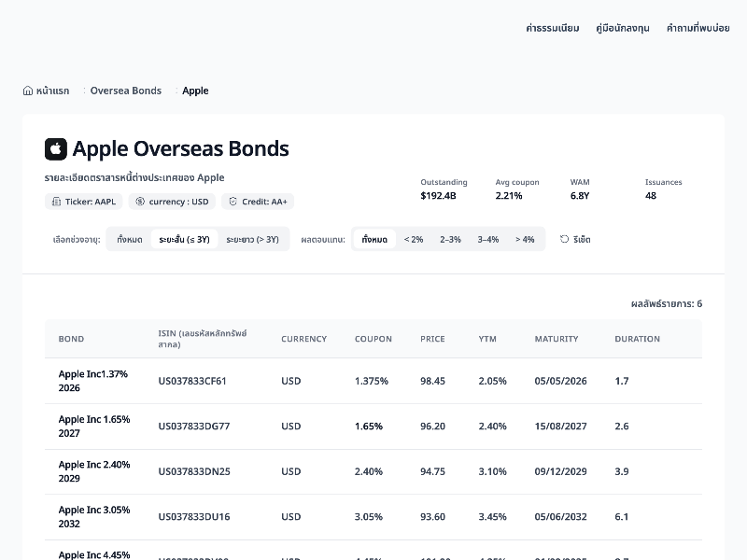Click the currency icon beside USD

[x=140, y=202]
